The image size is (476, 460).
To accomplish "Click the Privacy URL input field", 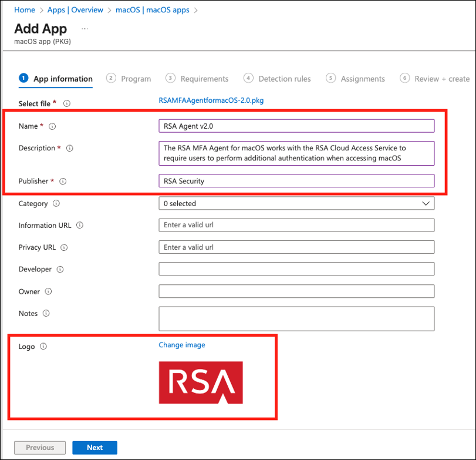I will [x=296, y=247].
